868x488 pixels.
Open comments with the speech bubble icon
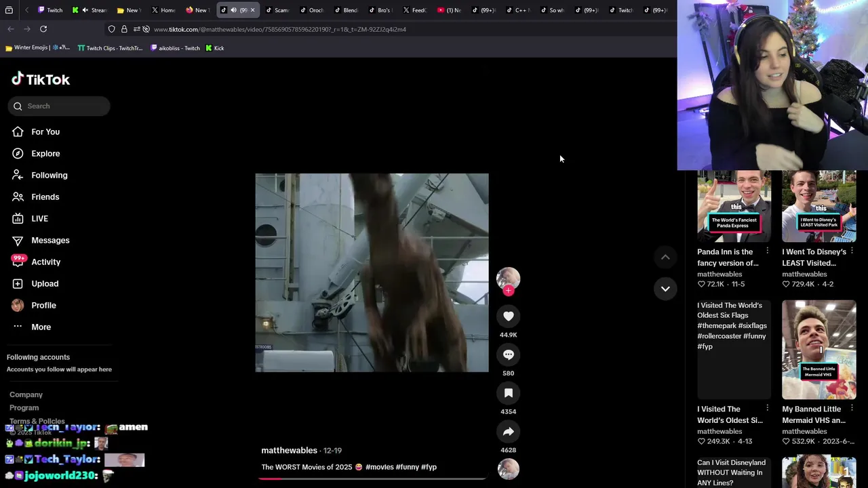click(508, 354)
